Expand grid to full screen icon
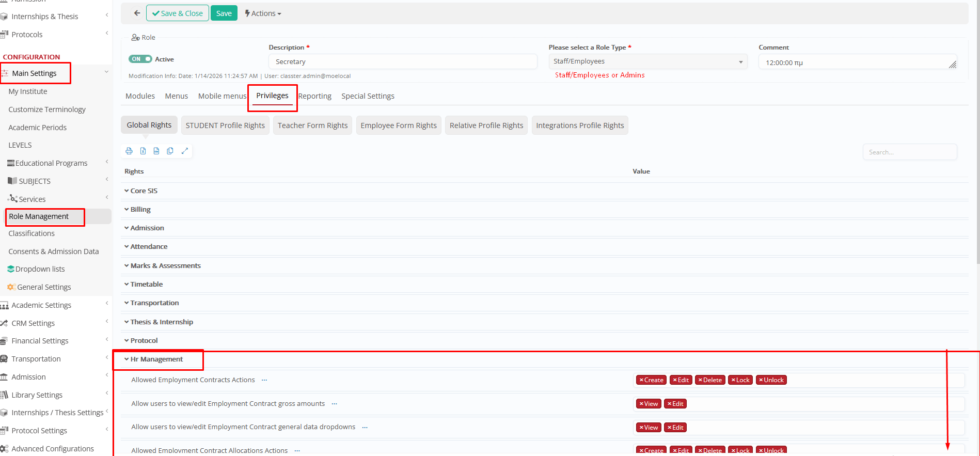The width and height of the screenshot is (980, 456). pos(184,151)
